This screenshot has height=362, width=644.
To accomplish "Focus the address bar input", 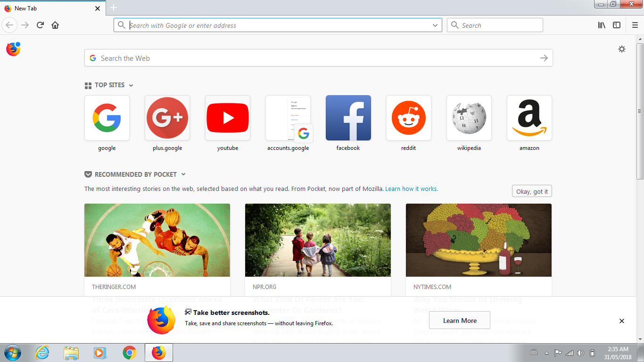I will (278, 25).
